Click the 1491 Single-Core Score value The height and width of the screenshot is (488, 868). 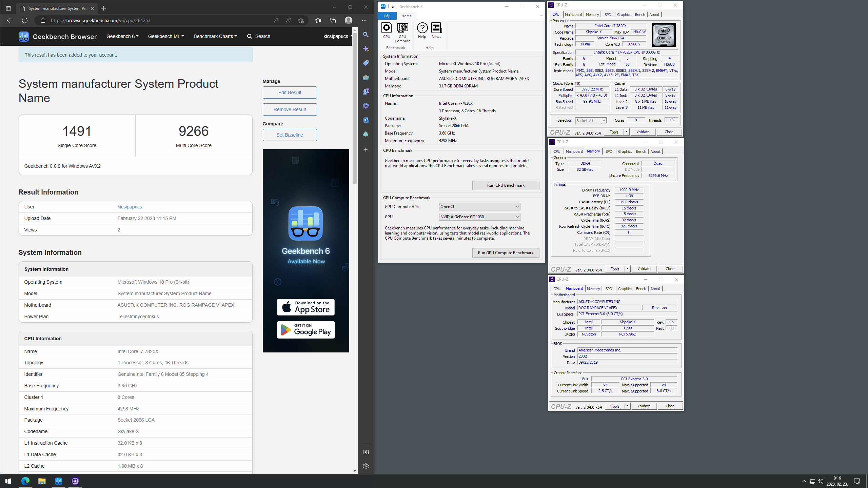tap(77, 131)
